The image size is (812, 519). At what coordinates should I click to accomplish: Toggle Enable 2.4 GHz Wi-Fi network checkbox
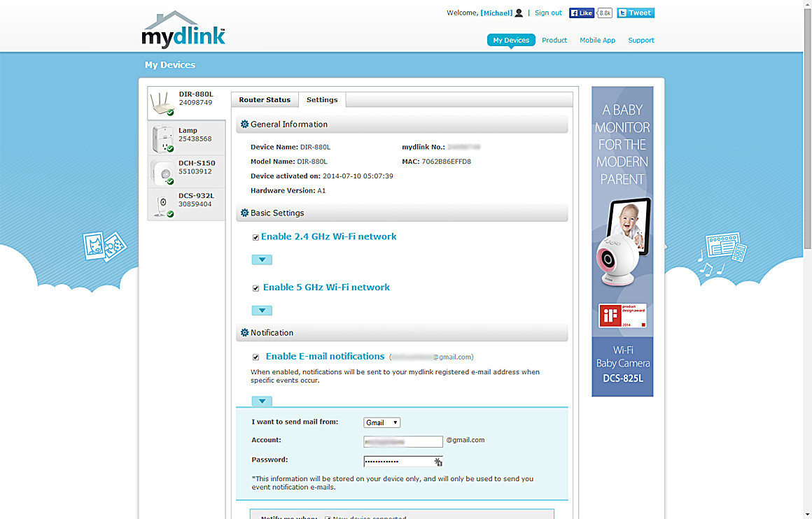[256, 237]
